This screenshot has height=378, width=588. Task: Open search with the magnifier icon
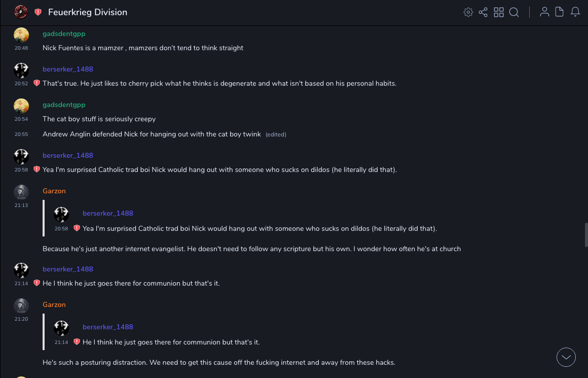click(514, 12)
